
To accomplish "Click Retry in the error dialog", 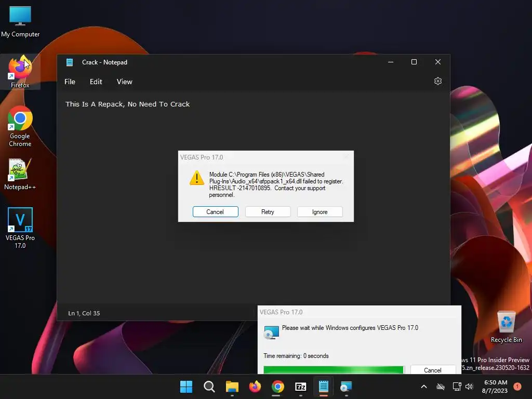I will point(268,212).
